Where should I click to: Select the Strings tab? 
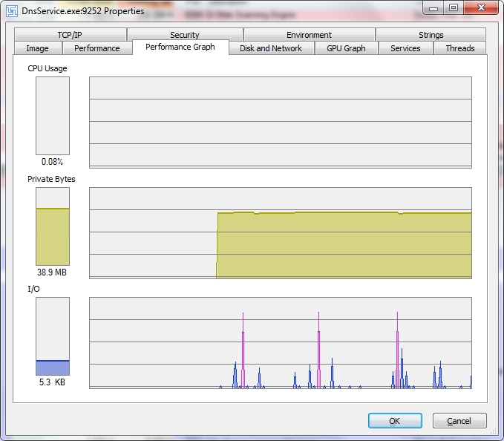coord(431,35)
